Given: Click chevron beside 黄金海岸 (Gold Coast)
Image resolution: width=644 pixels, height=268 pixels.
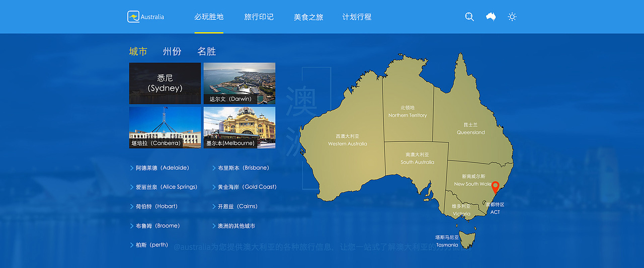Looking at the screenshot, I should tap(214, 187).
